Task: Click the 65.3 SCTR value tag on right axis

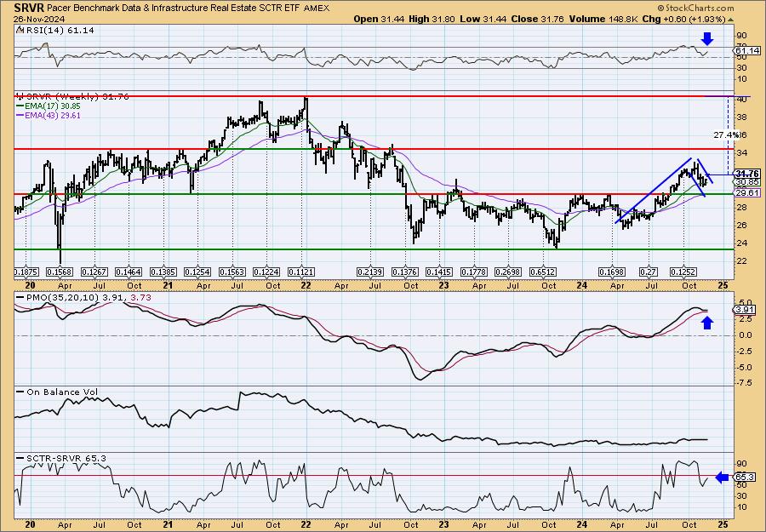Action: 745,478
